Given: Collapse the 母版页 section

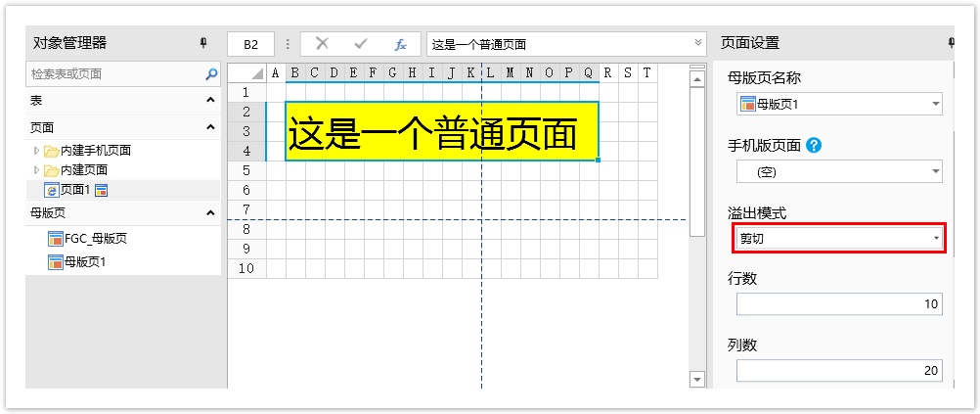Looking at the screenshot, I should 210,212.
